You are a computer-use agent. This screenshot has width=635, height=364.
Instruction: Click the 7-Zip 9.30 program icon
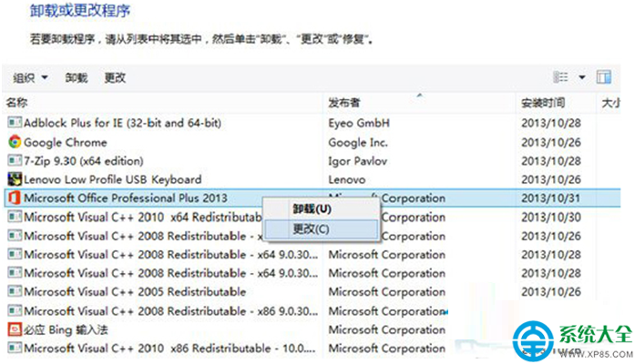[x=15, y=160]
